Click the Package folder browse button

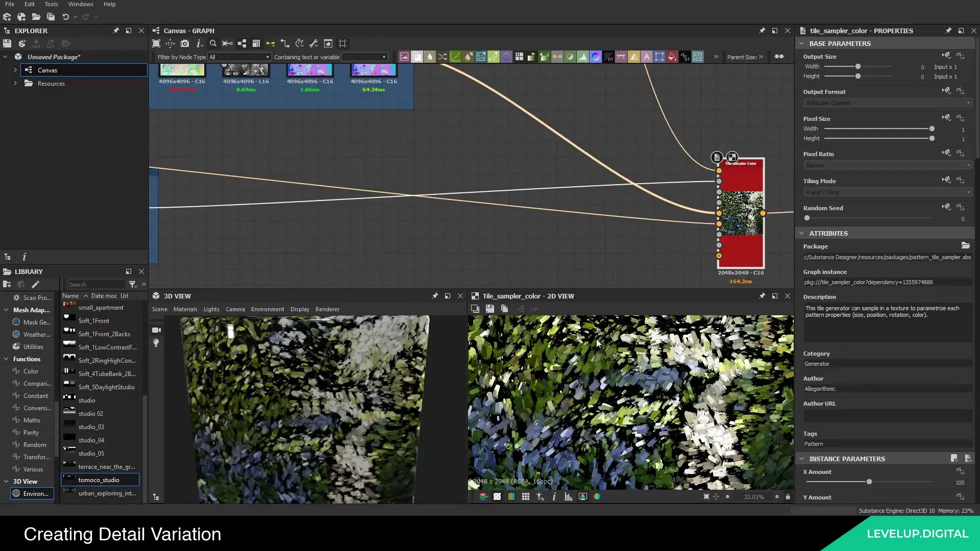[965, 245]
